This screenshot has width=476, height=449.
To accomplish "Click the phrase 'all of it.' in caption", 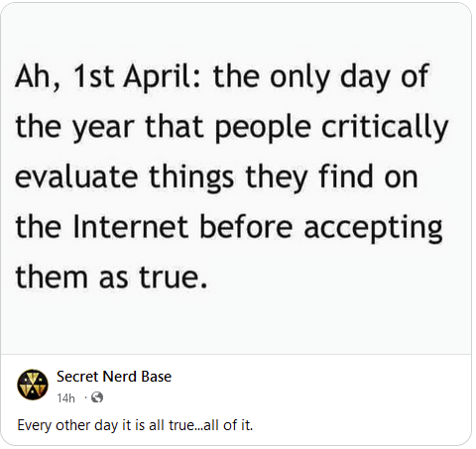I will (x=228, y=425).
